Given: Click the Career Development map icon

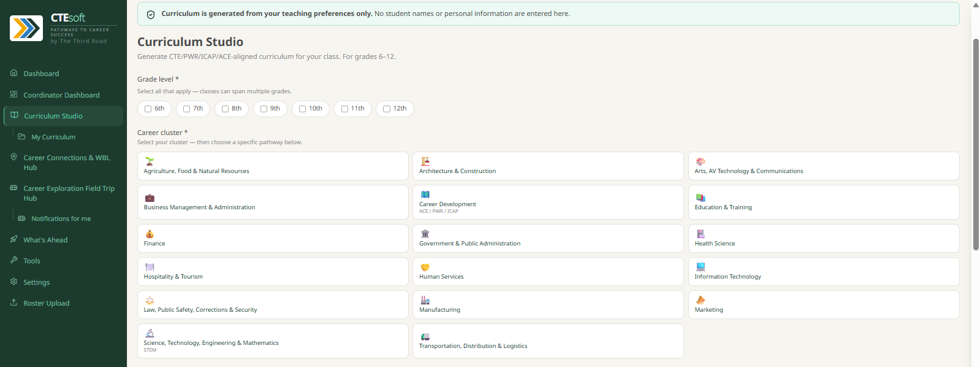Looking at the screenshot, I should point(425,195).
